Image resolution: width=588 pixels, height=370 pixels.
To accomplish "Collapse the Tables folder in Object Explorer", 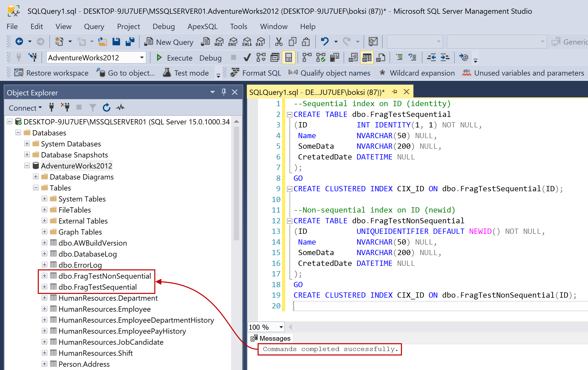I will 36,188.
